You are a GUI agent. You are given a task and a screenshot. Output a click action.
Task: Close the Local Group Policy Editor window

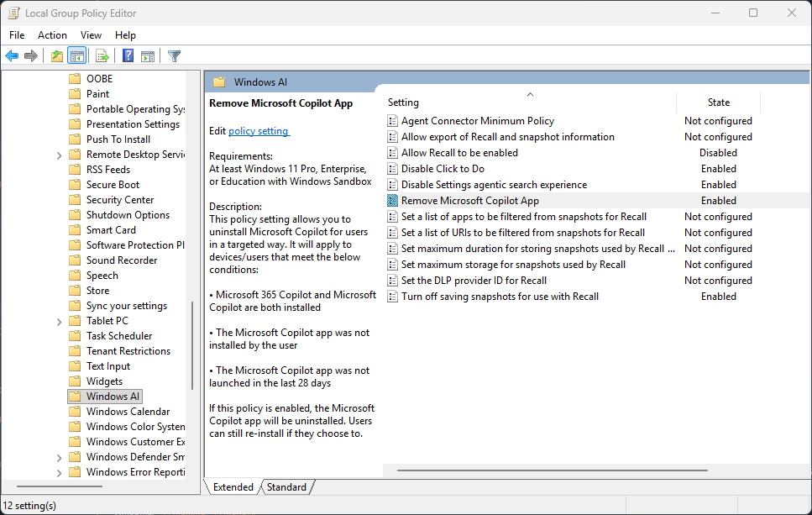[x=792, y=13]
